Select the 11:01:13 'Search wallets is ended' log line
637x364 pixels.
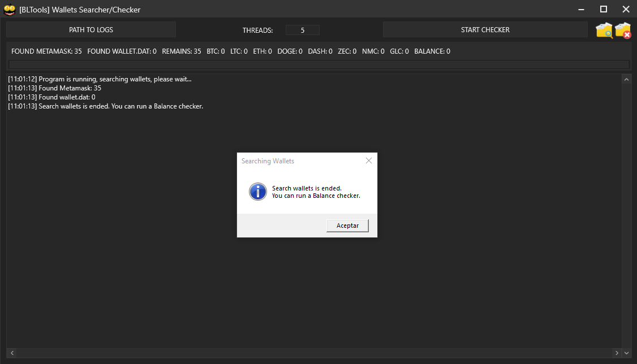click(106, 106)
